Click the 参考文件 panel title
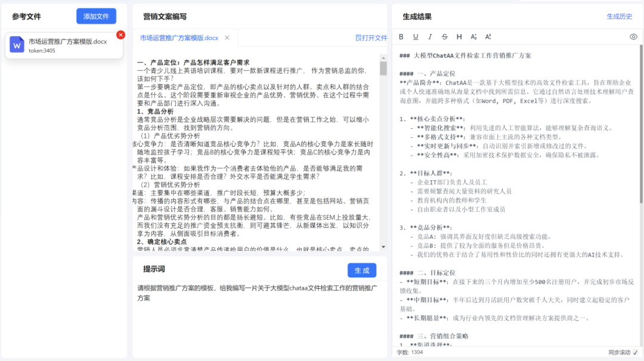The width and height of the screenshot is (644, 361). click(x=26, y=17)
